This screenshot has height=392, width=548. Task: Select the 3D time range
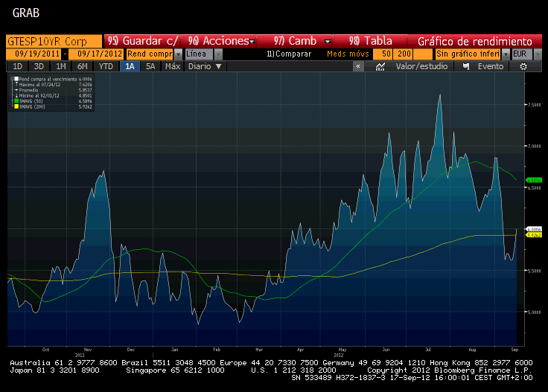coord(39,66)
